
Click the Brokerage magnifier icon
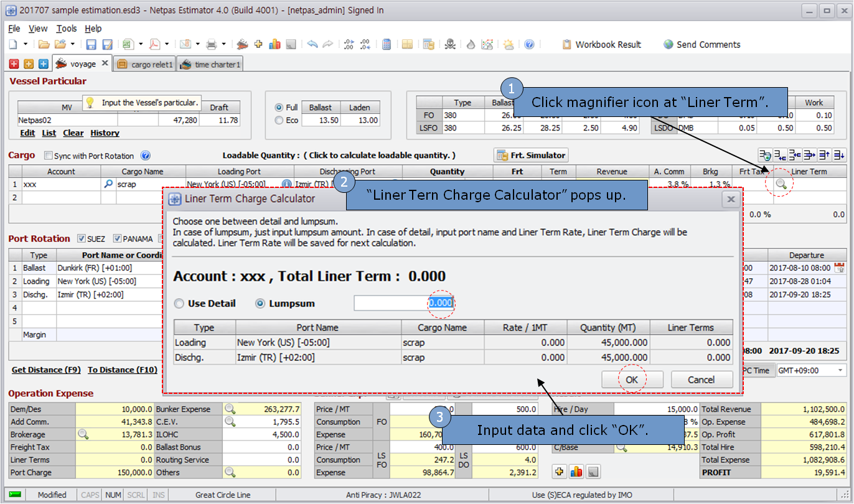pyautogui.click(x=83, y=434)
